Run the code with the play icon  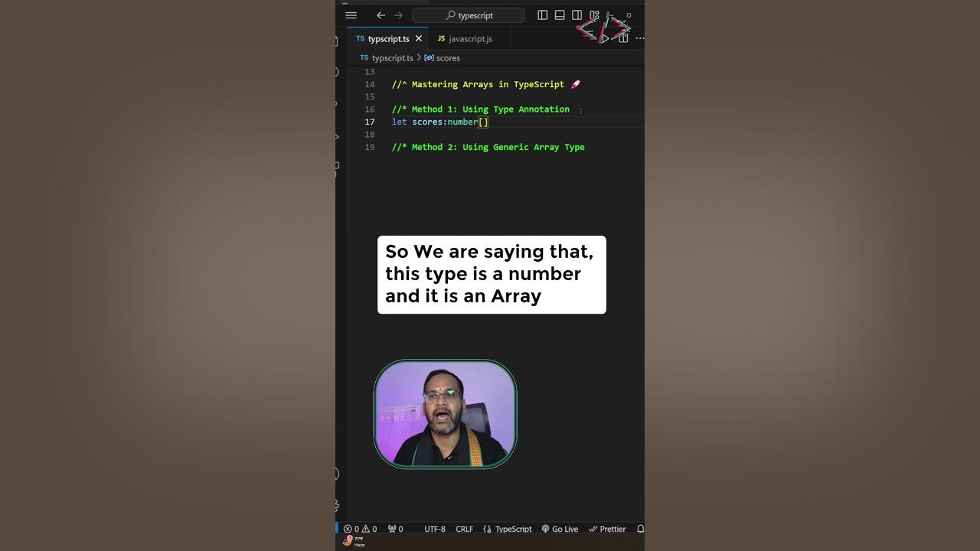[x=605, y=38]
